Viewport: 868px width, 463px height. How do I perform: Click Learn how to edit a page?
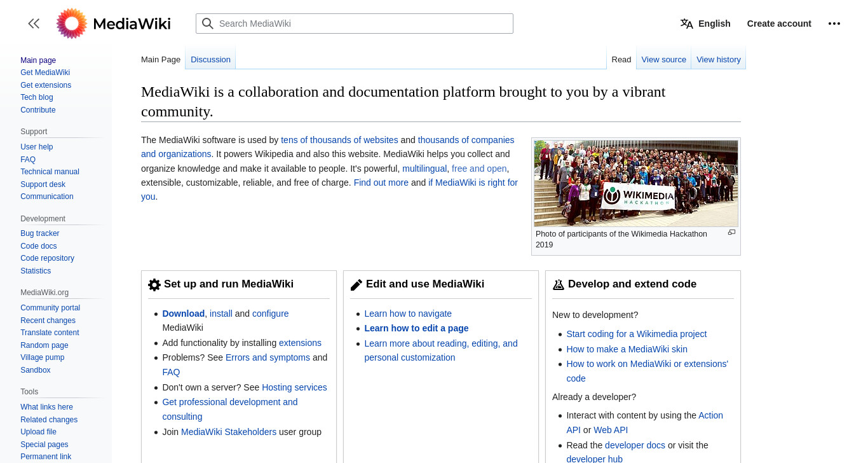click(416, 328)
